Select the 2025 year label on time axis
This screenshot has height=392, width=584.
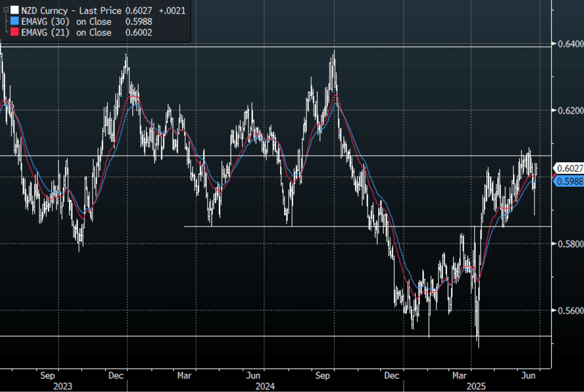pos(477,386)
